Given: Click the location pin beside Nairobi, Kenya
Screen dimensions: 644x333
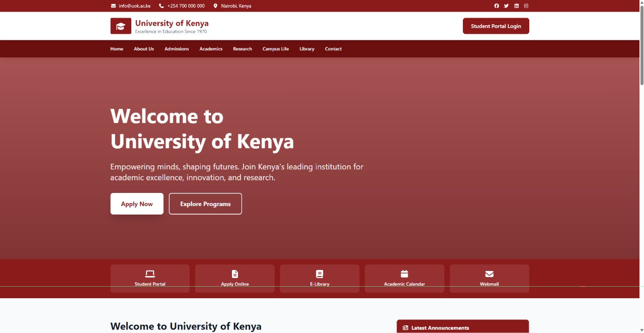Looking at the screenshot, I should coord(215,6).
